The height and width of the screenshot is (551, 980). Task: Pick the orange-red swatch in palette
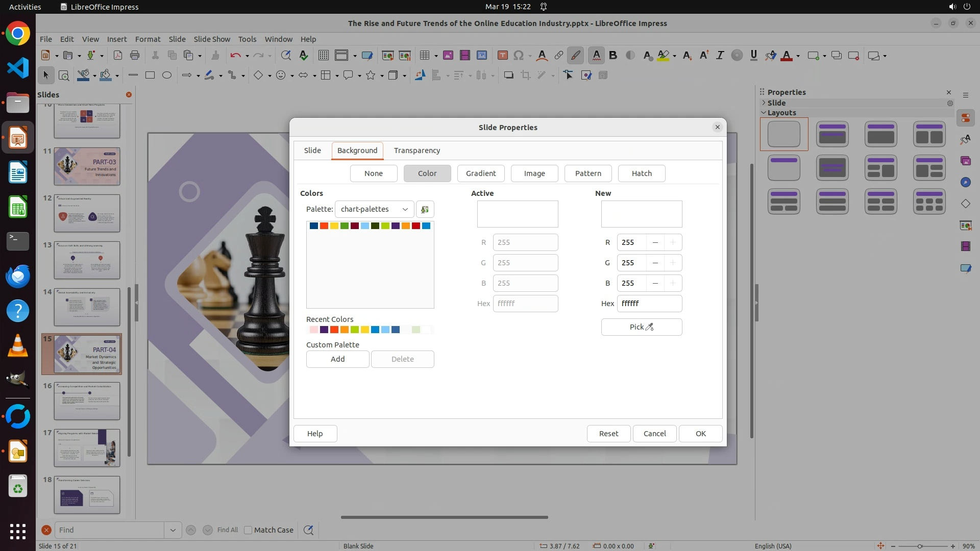tap(324, 226)
